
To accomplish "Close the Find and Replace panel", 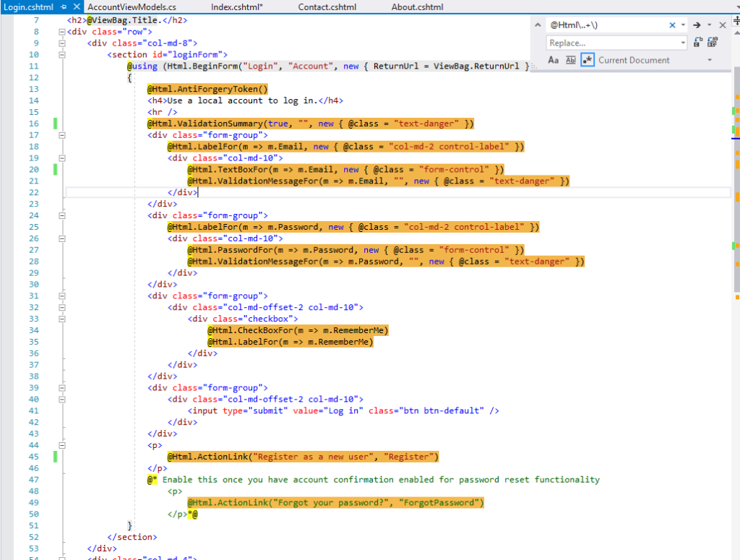I will 722,24.
